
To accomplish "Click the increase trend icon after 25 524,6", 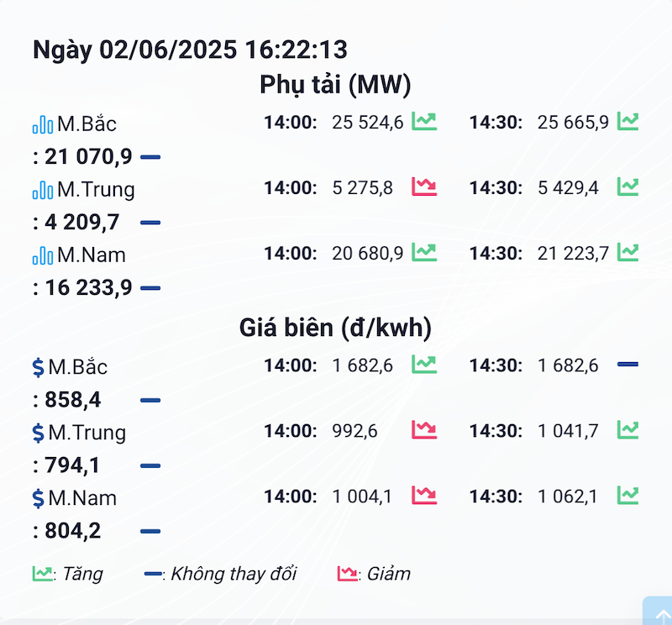I will (x=424, y=121).
